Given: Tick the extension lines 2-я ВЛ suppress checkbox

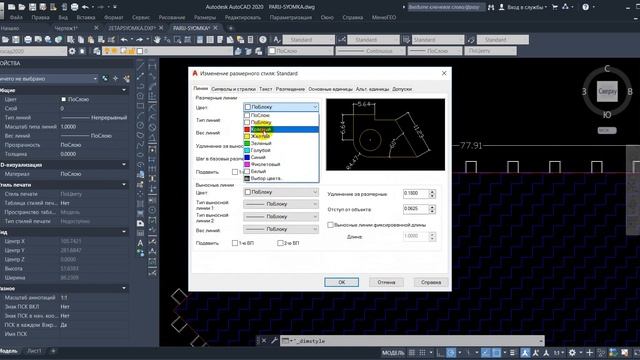Looking at the screenshot, I should (280, 243).
